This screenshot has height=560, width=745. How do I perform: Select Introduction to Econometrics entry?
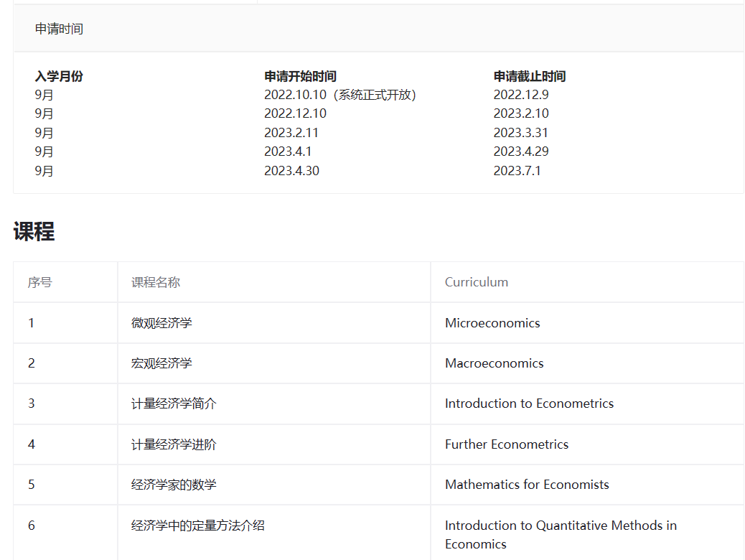click(x=529, y=403)
